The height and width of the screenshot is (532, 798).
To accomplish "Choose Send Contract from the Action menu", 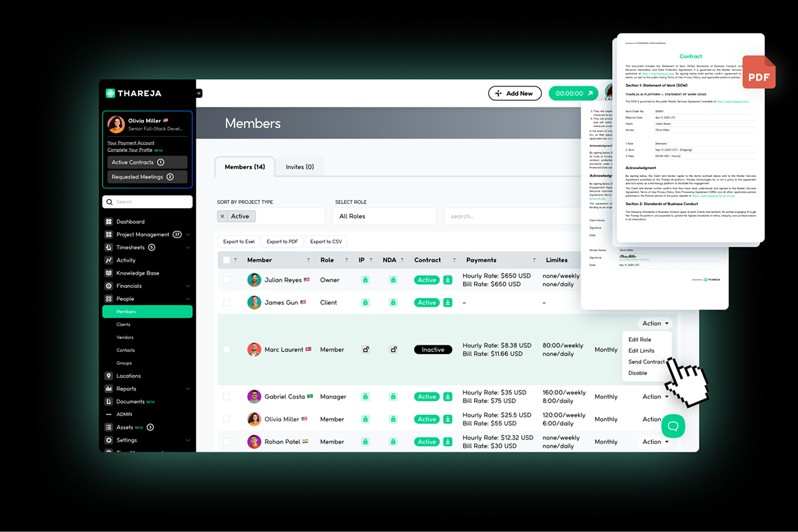I will coord(646,362).
